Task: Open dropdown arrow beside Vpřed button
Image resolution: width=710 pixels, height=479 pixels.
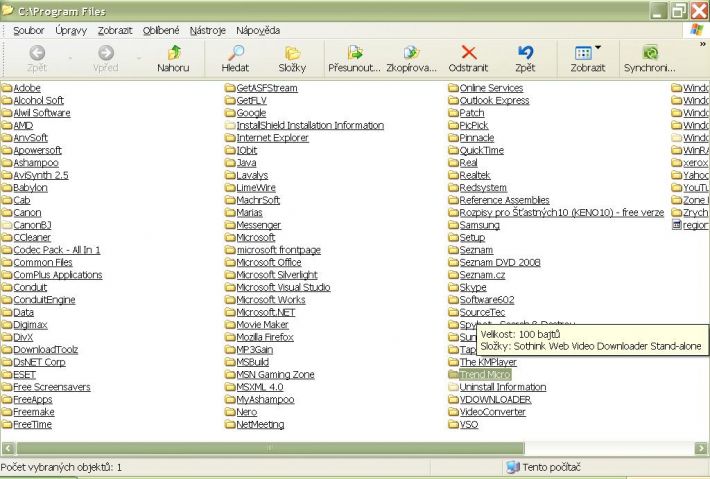Action: 139,58
